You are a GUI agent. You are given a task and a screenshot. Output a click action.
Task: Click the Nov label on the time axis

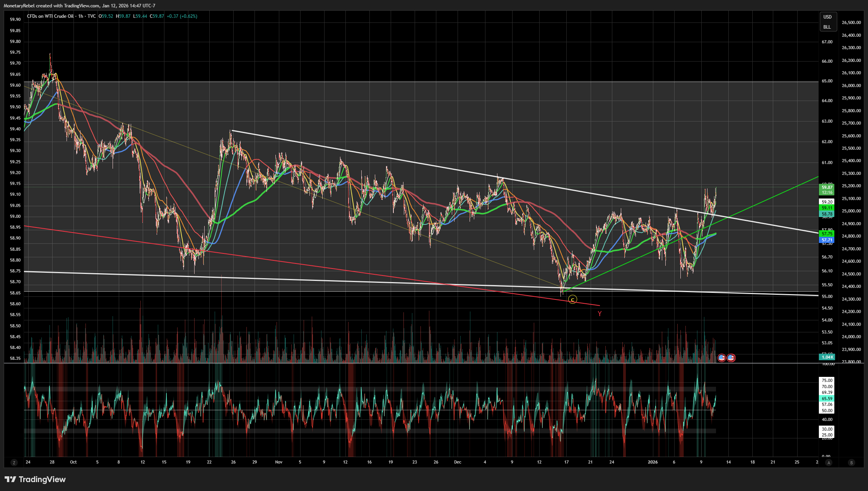coord(279,462)
